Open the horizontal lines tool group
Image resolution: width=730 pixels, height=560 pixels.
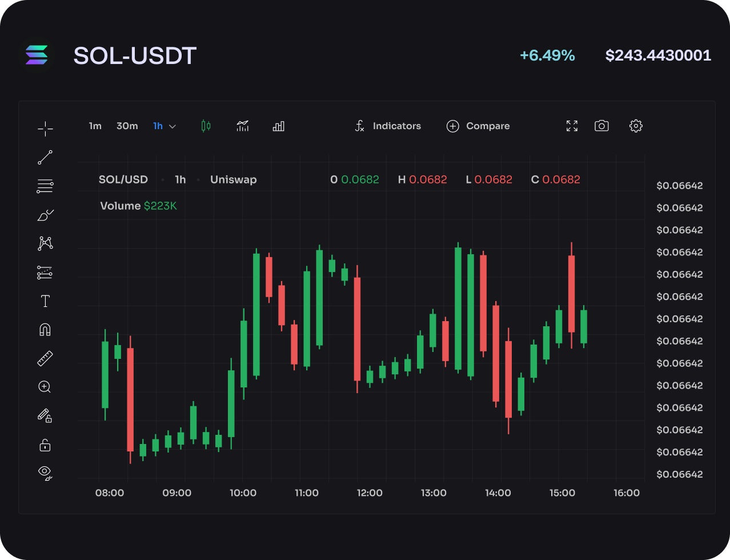[45, 186]
